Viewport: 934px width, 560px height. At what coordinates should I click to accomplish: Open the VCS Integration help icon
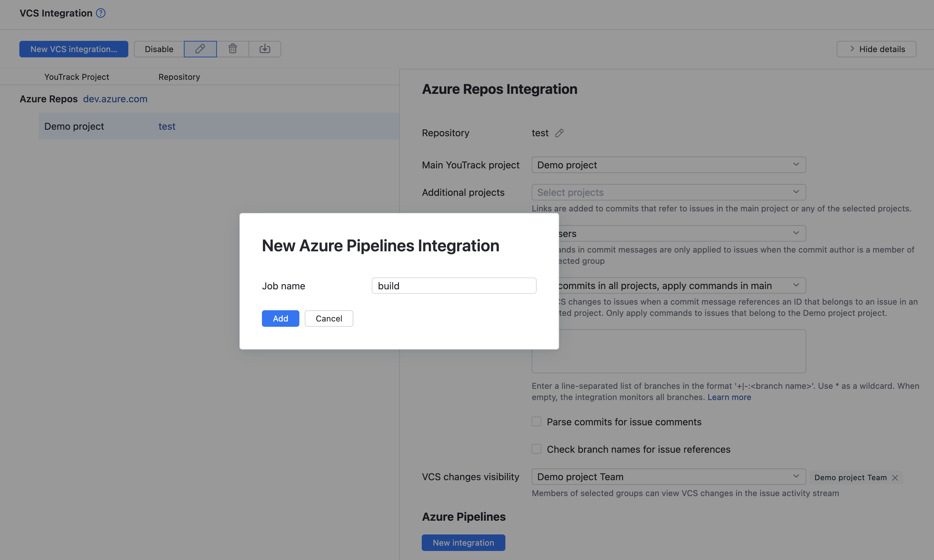(101, 13)
